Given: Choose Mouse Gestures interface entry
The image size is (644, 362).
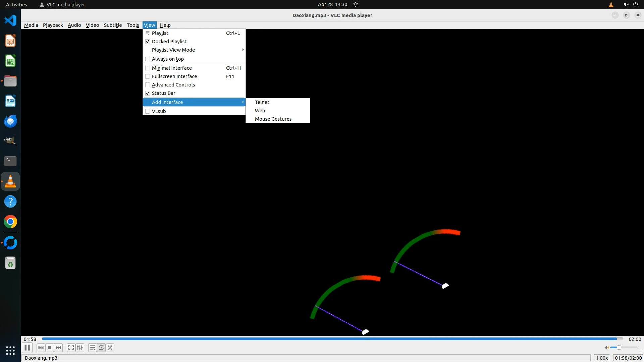Looking at the screenshot, I should click(273, 119).
